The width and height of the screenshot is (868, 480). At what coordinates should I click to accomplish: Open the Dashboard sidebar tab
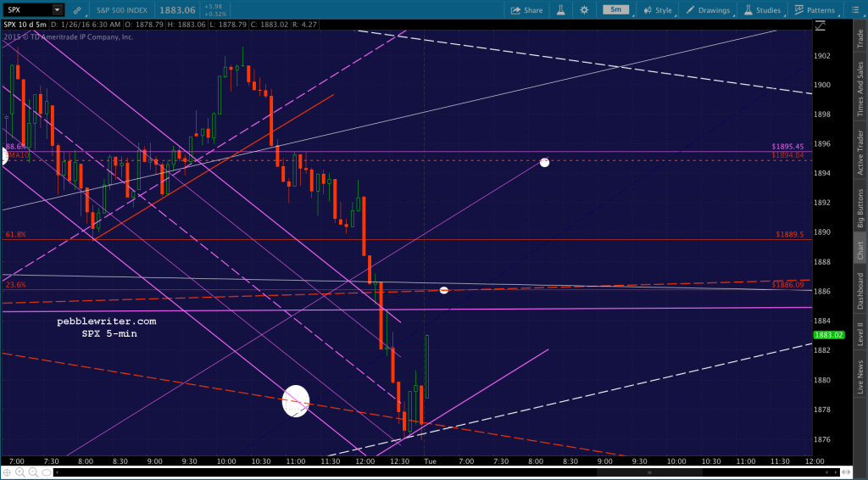(x=860, y=291)
